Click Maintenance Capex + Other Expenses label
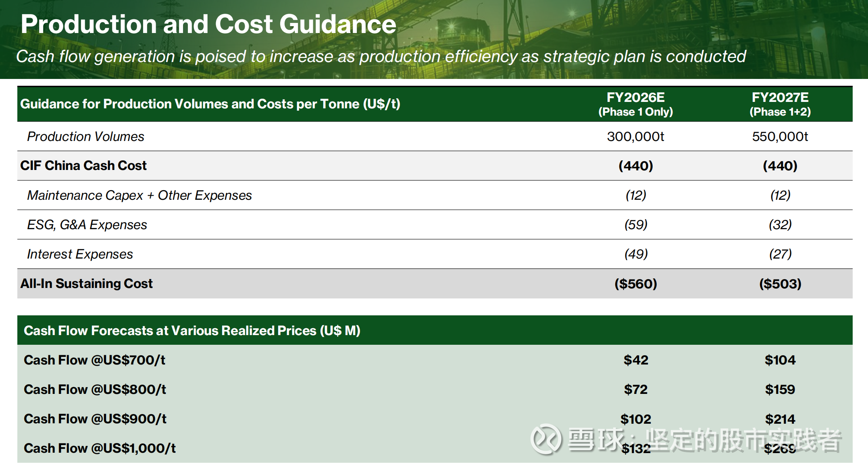 click(139, 195)
